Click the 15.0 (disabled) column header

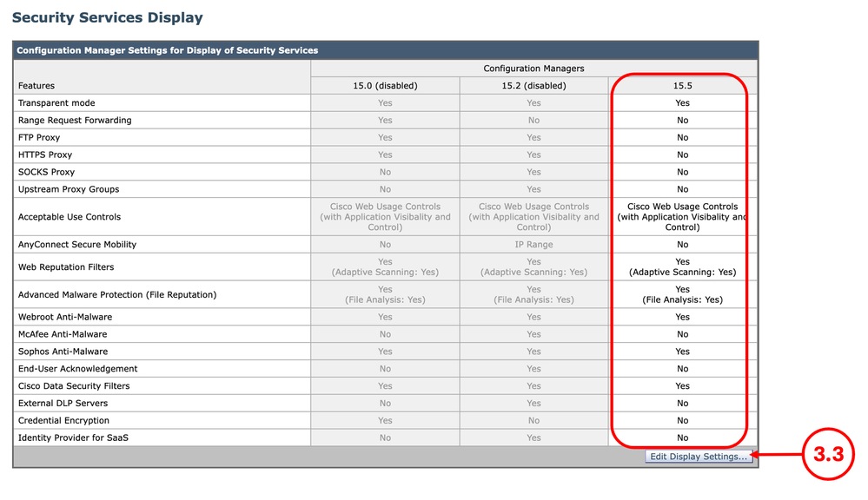385,86
